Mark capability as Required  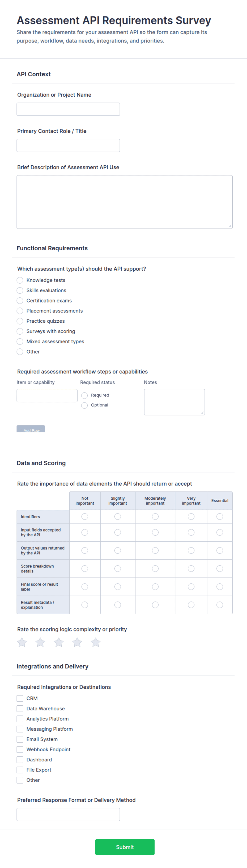tap(84, 395)
